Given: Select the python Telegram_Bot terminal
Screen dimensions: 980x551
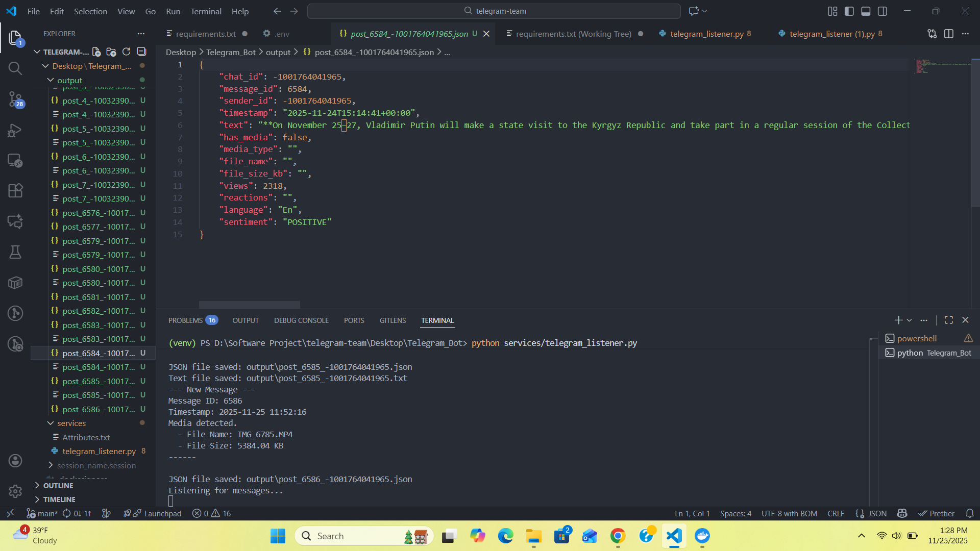Looking at the screenshot, I should pos(928,353).
